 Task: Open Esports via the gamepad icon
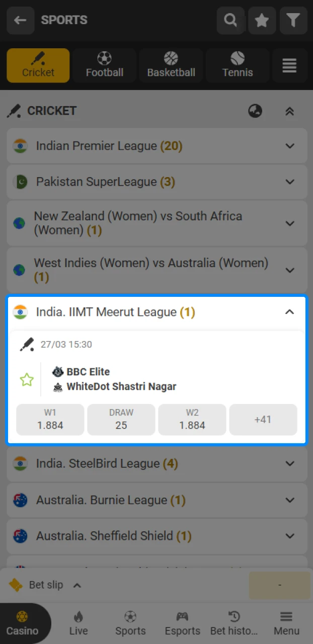(x=182, y=623)
